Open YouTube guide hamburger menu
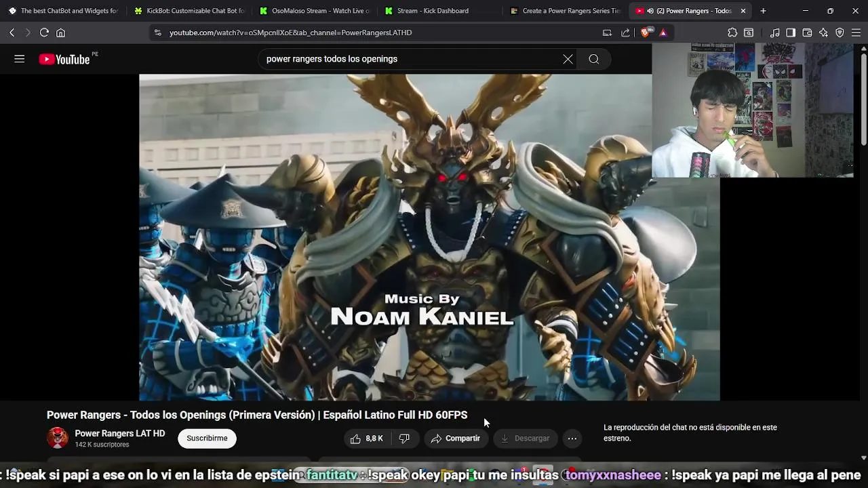Screen dimensions: 868x488 click(x=20, y=59)
